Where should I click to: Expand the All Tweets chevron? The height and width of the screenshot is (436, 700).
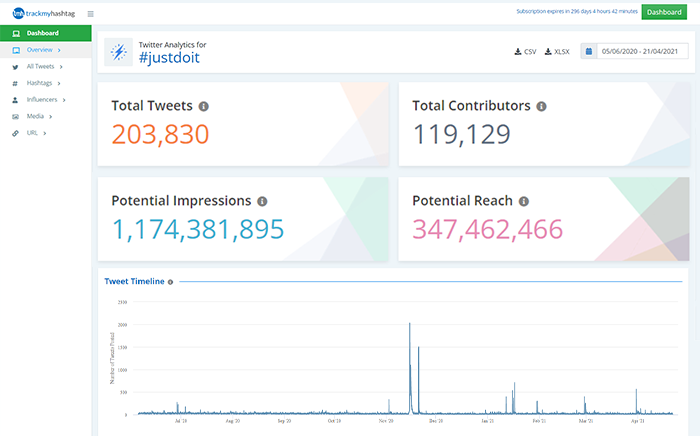click(x=61, y=67)
